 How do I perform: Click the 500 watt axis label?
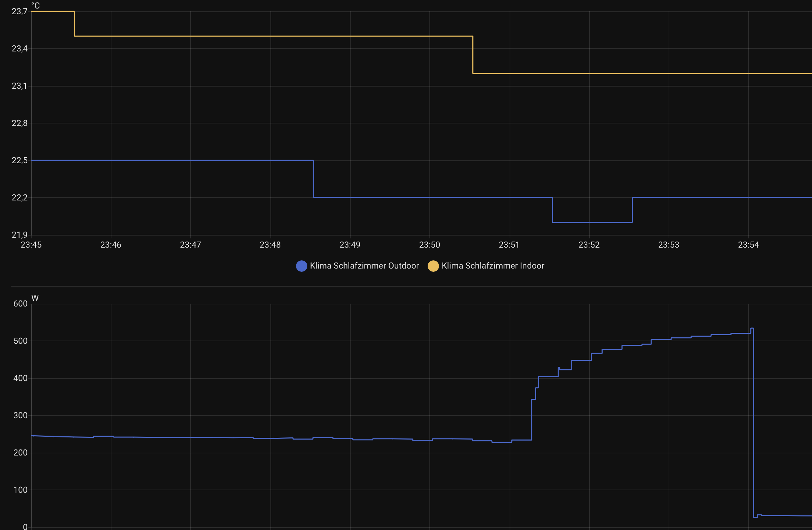[x=20, y=341]
